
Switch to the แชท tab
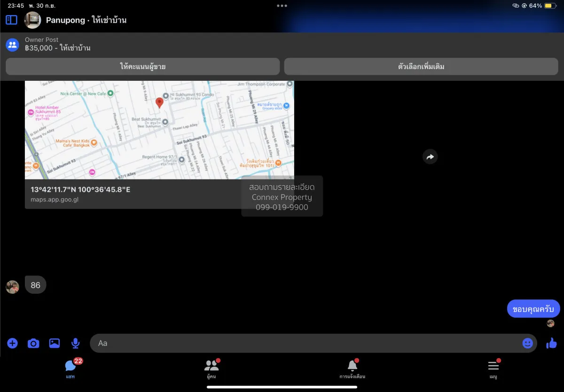(71, 369)
